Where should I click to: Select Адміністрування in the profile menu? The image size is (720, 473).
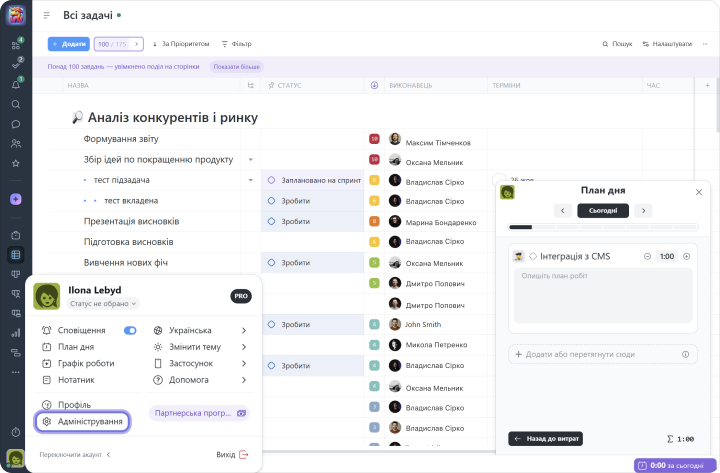82,422
